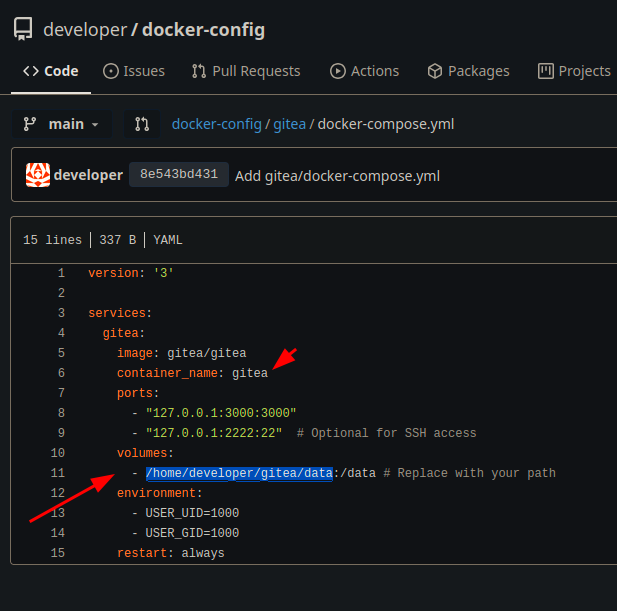Click the 'services:' key

coord(120,313)
